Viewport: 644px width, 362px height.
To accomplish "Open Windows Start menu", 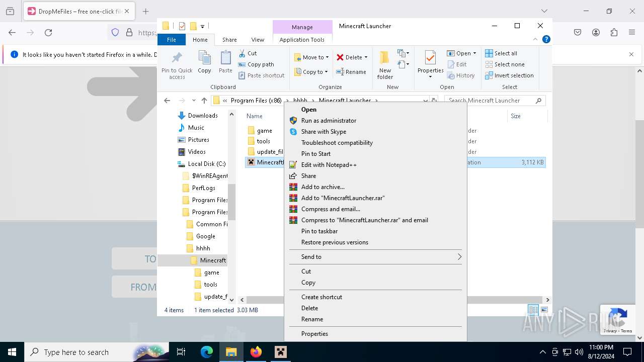I will click(x=12, y=352).
